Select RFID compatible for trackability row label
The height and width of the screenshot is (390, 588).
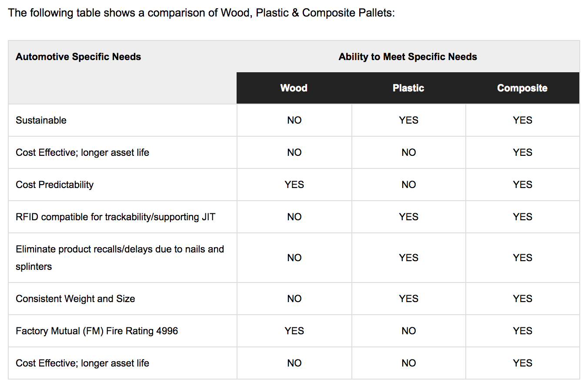[115, 217]
